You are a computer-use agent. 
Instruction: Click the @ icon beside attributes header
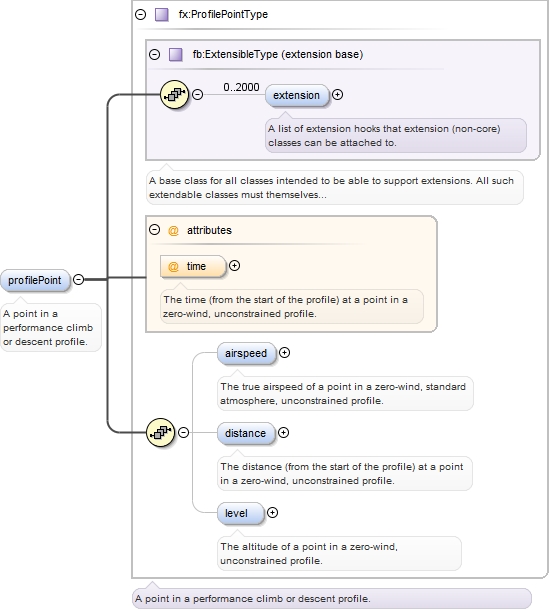(173, 231)
